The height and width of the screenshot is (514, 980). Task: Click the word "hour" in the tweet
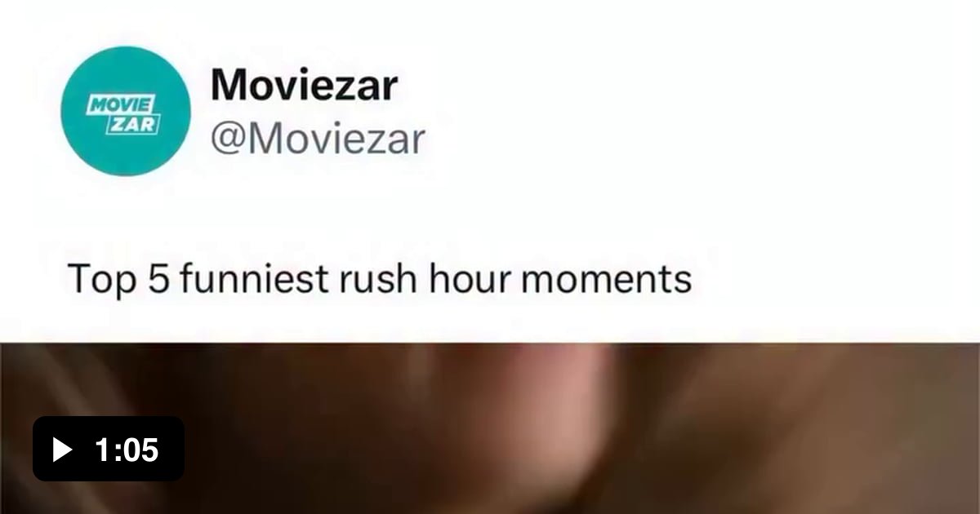coord(465,280)
